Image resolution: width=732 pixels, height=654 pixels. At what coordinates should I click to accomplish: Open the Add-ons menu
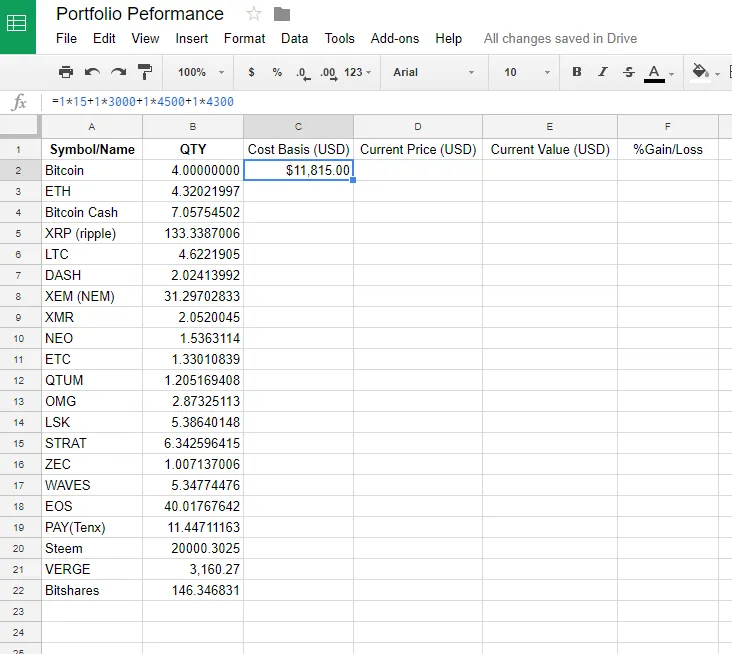[395, 38]
